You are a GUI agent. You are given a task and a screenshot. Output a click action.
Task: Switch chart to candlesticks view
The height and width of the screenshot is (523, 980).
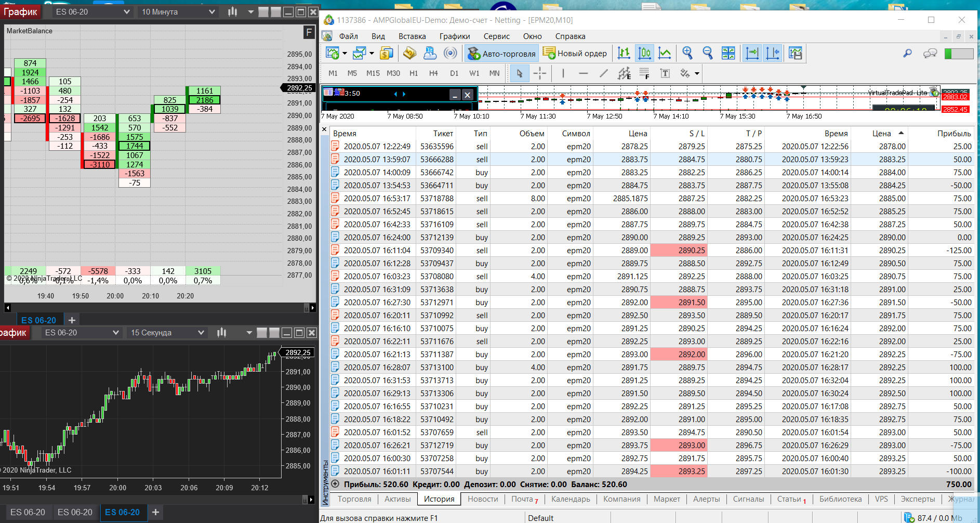(x=644, y=53)
